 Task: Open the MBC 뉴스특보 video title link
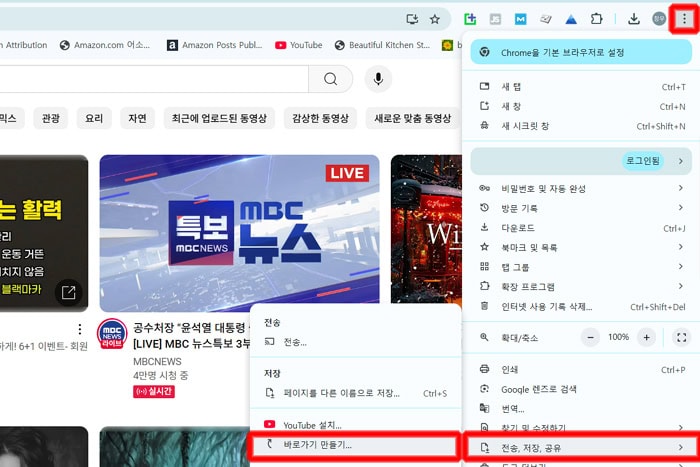(191, 336)
